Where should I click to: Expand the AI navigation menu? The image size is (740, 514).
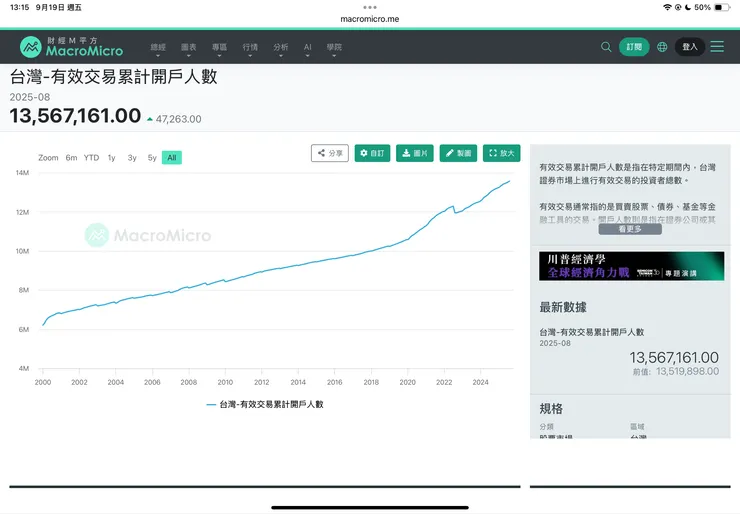coord(308,49)
